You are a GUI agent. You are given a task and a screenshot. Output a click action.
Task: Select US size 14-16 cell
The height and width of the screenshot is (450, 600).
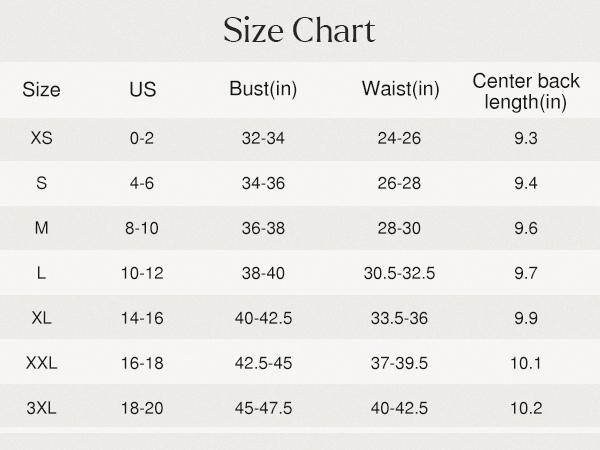(x=142, y=318)
